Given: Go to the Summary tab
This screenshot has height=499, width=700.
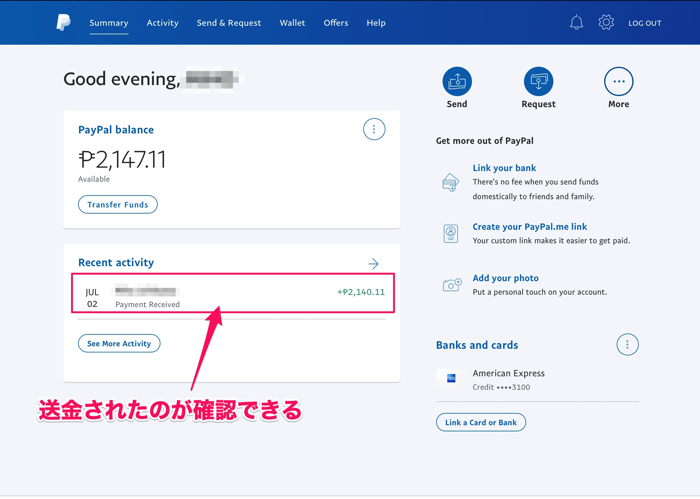Looking at the screenshot, I should (108, 23).
